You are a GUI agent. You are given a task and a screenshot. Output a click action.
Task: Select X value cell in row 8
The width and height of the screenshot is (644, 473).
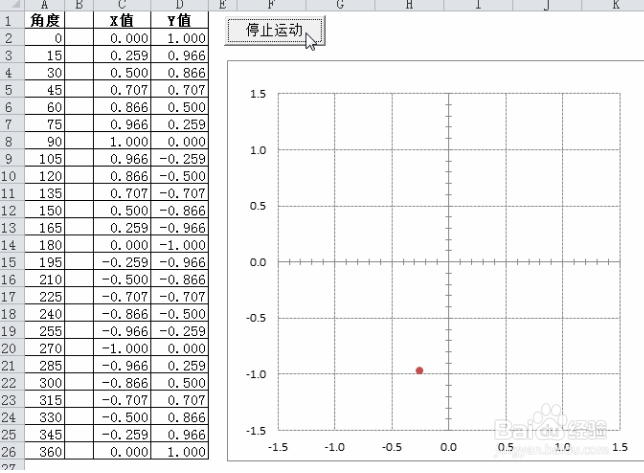coord(122,142)
